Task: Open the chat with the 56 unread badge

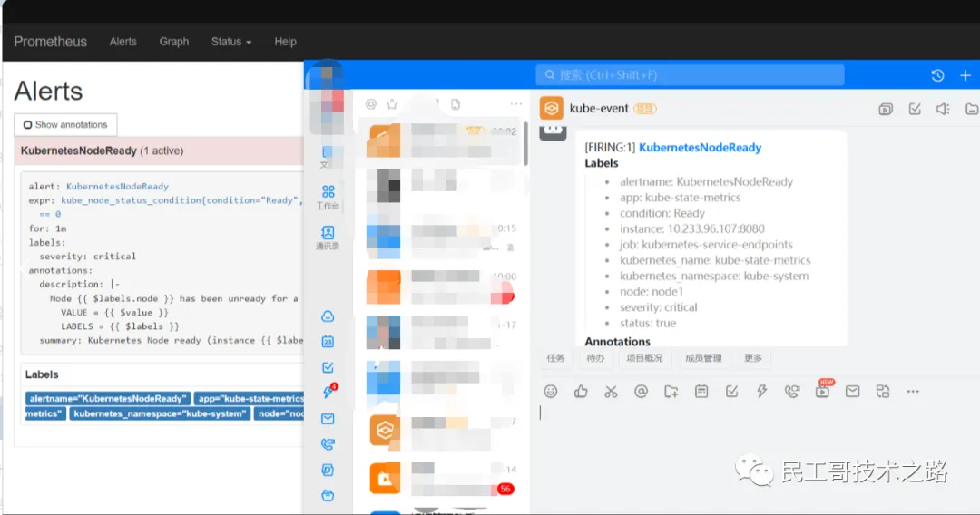Action: 442,480
